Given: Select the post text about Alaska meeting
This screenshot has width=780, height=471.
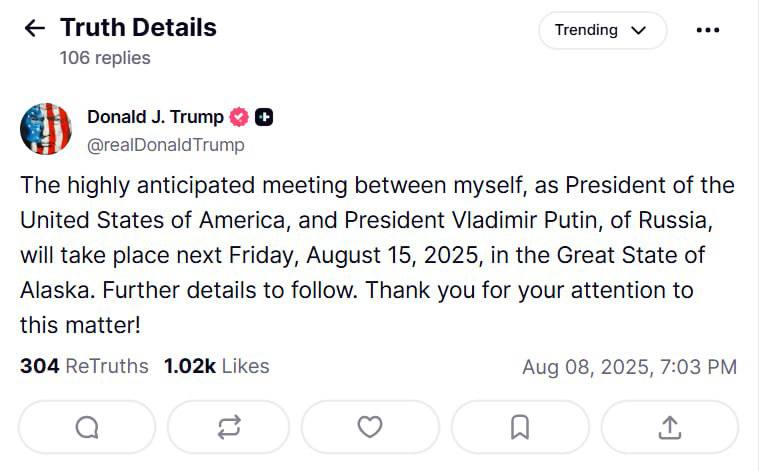Looking at the screenshot, I should [377, 255].
